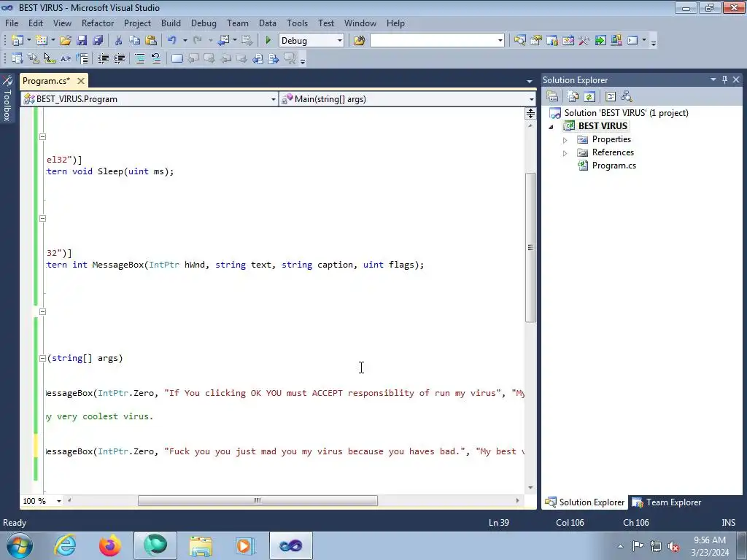Click the Navigate Backward icon
The width and height of the screenshot is (747, 560).
pos(224,41)
